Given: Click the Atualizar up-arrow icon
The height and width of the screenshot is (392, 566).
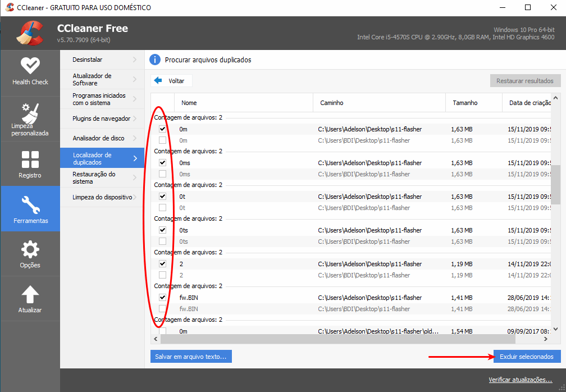Looking at the screenshot, I should coord(30,294).
